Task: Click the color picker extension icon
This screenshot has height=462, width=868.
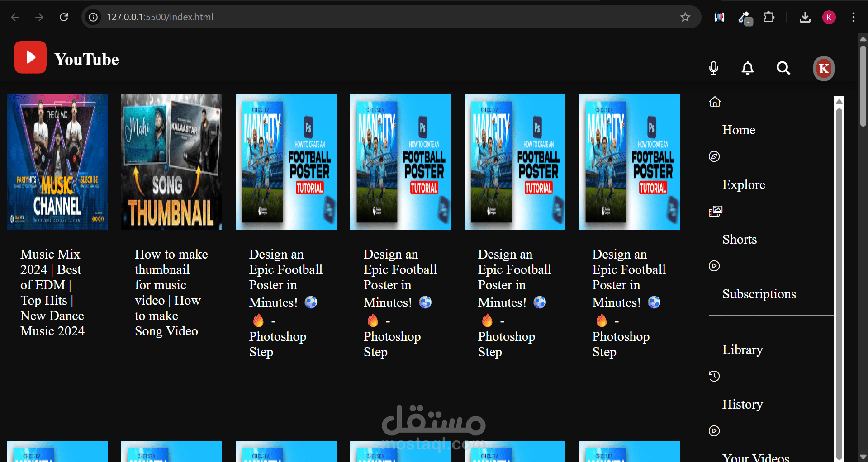Action: 745,18
